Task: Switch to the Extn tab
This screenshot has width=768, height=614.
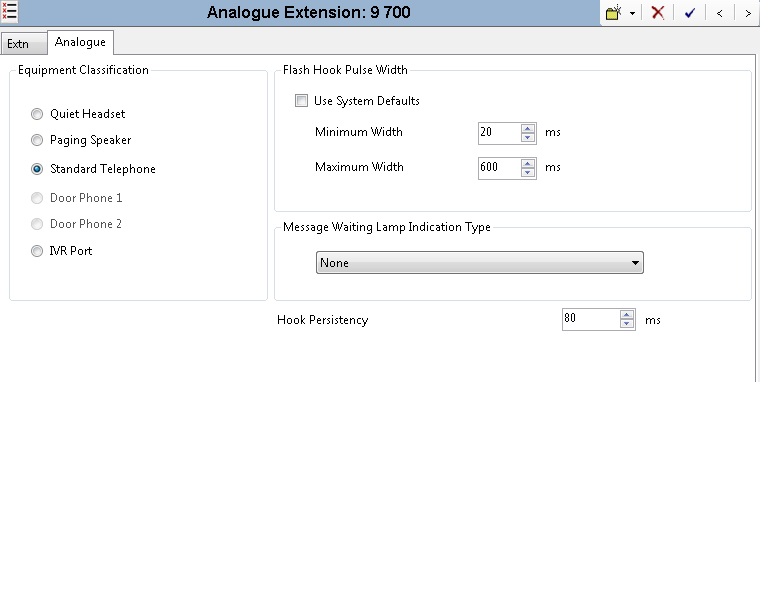Action: click(24, 44)
